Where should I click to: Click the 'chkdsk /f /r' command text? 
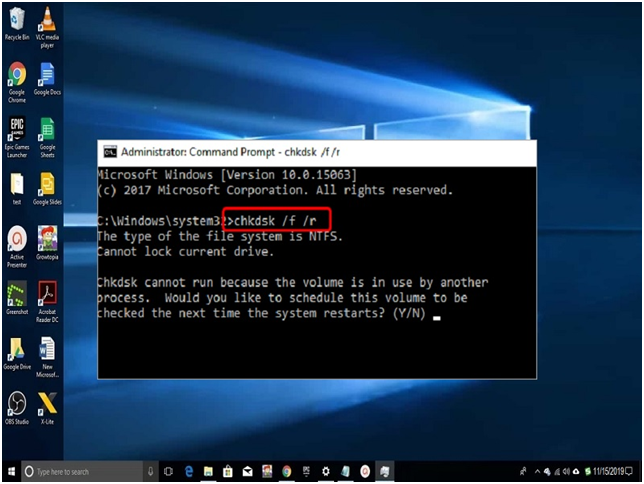point(275,221)
